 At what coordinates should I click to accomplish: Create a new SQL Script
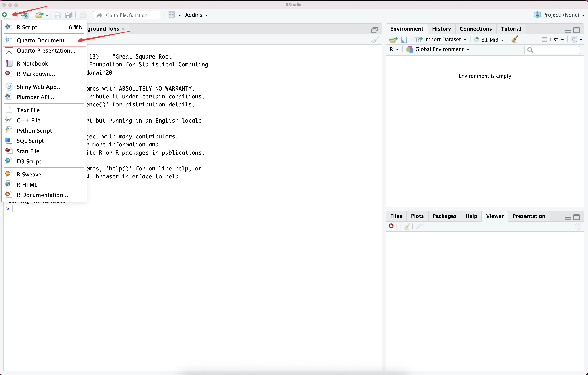coord(44,141)
